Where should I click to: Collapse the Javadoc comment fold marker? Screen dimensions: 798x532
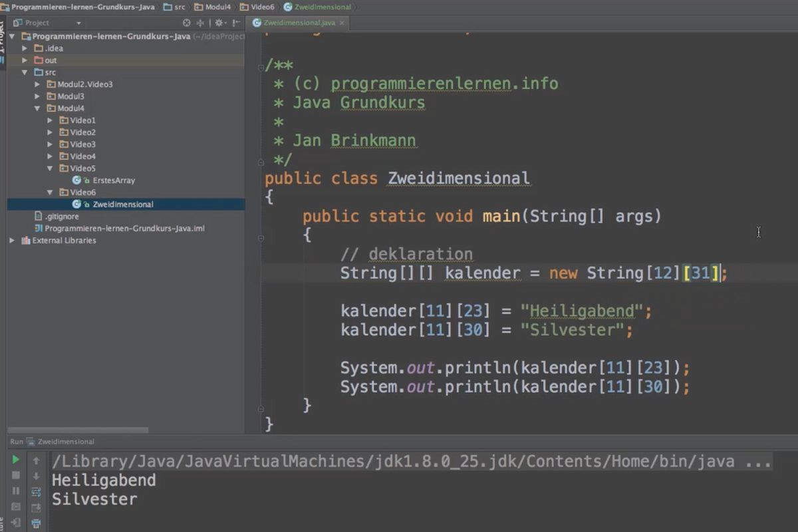[x=261, y=67]
